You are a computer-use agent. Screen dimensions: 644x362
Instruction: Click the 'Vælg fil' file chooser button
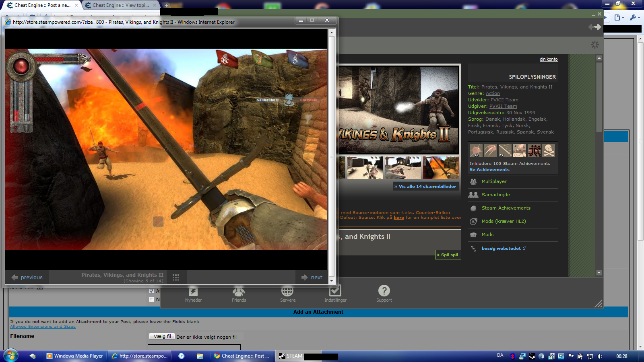(x=162, y=336)
